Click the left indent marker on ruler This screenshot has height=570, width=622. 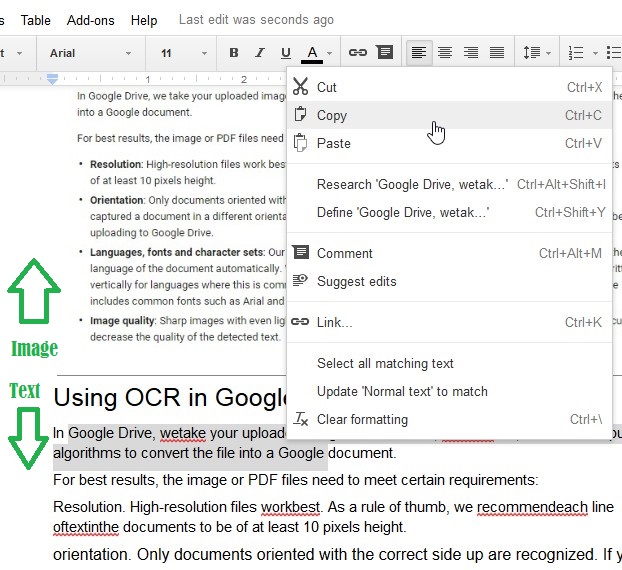point(52,79)
